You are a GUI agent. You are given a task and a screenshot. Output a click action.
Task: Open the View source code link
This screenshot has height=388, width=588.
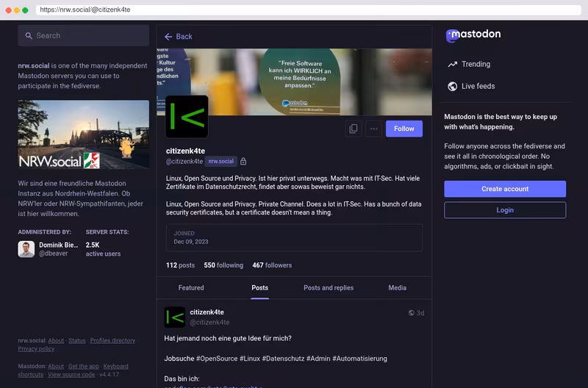point(71,375)
